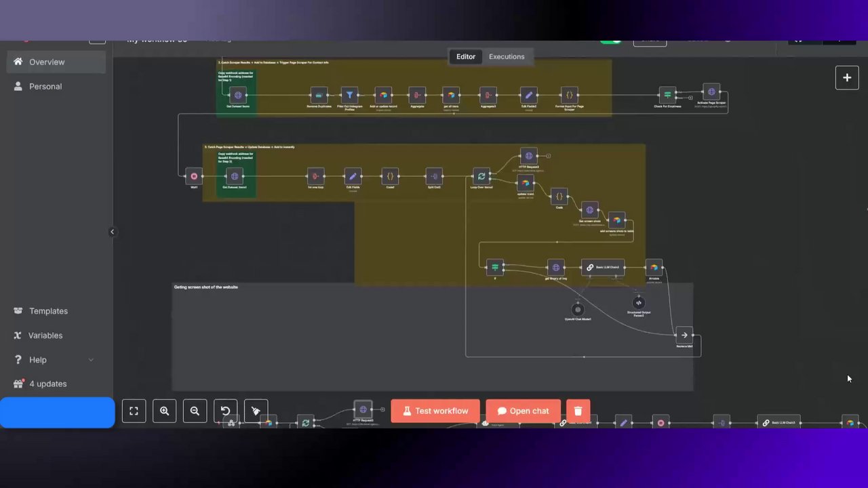Screen dimensions: 868x488
Task: Select the Add or update record node
Action: click(383, 96)
